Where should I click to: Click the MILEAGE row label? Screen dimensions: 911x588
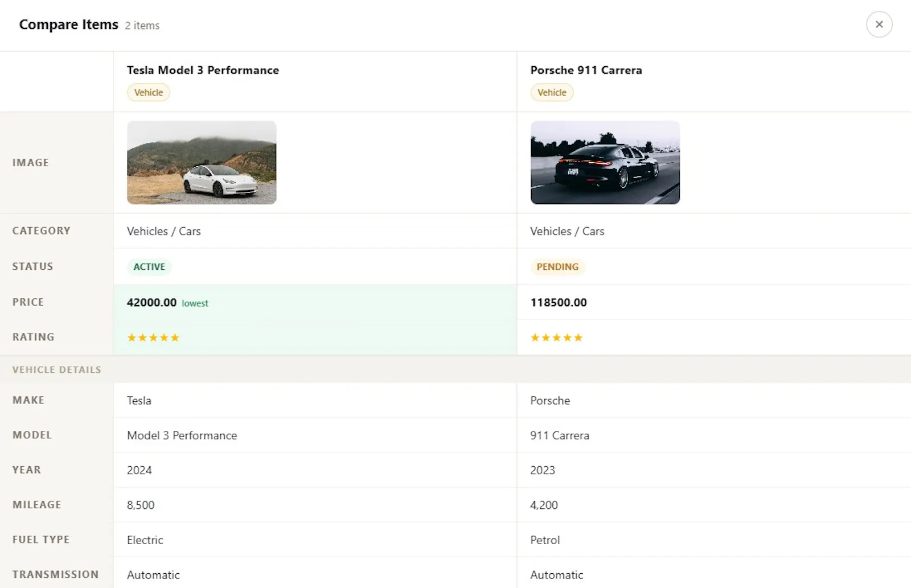pyautogui.click(x=37, y=504)
